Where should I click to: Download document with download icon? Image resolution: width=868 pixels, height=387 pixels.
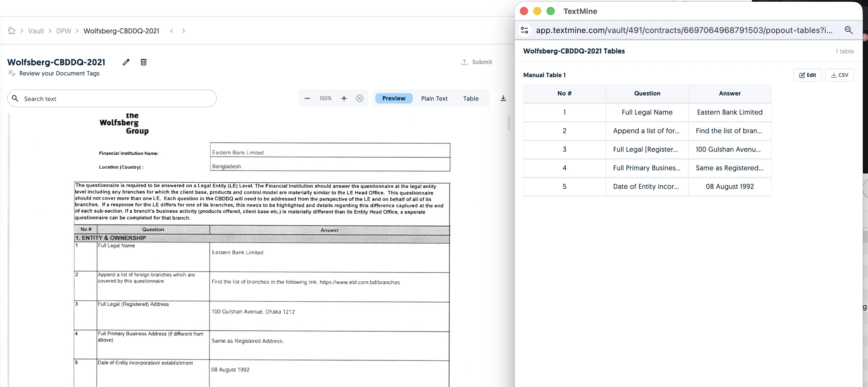point(503,98)
